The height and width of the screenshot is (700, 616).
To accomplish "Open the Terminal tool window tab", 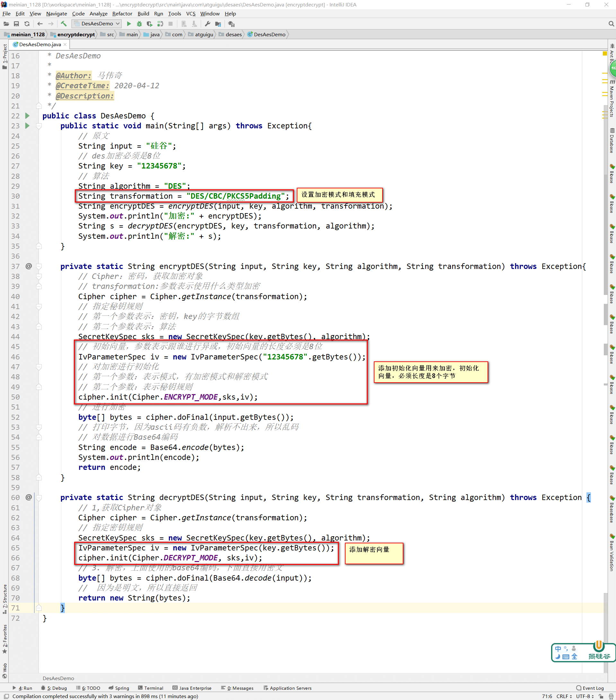I will point(150,688).
